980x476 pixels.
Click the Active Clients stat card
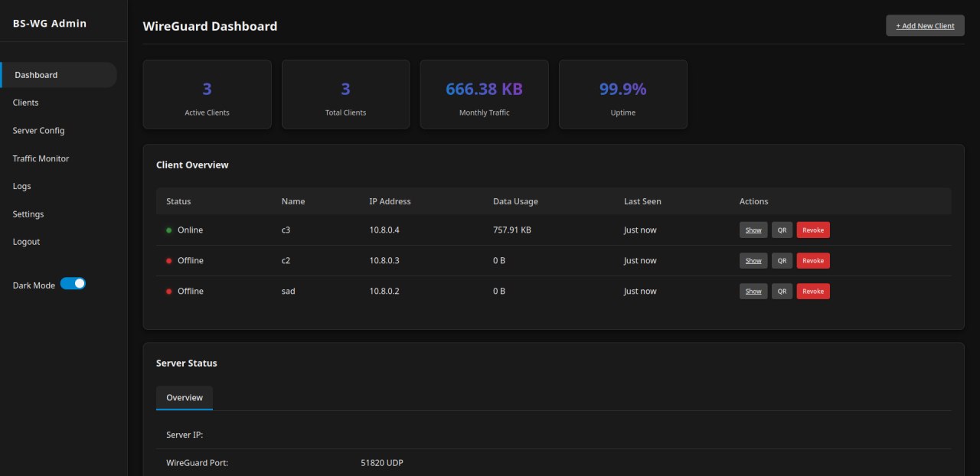point(207,94)
